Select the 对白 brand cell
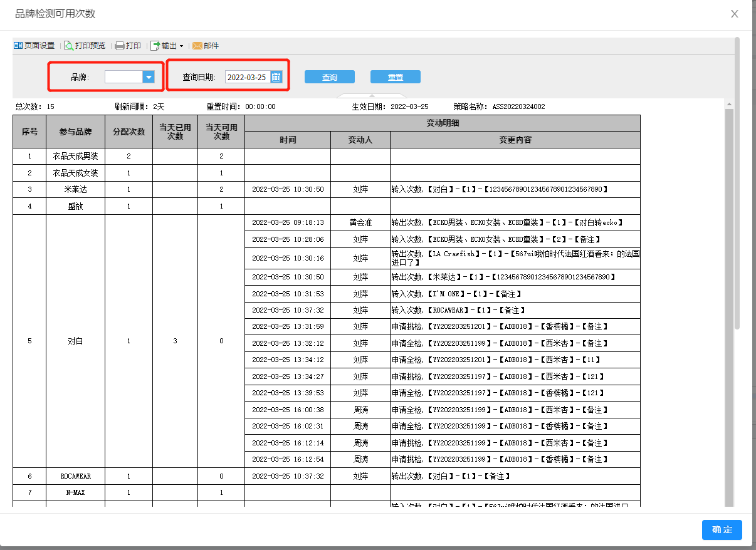 (75, 341)
